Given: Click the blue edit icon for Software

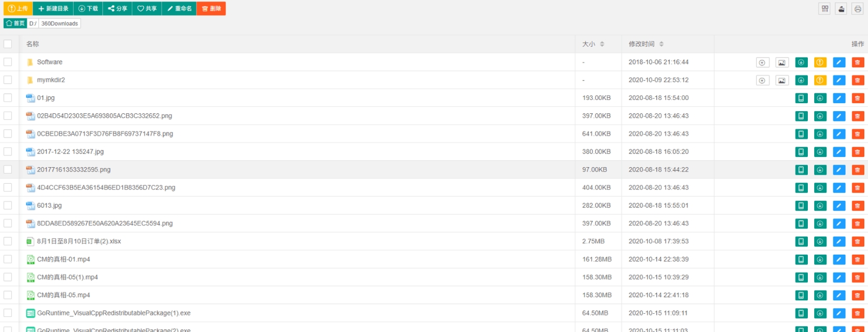Looking at the screenshot, I should [839, 62].
